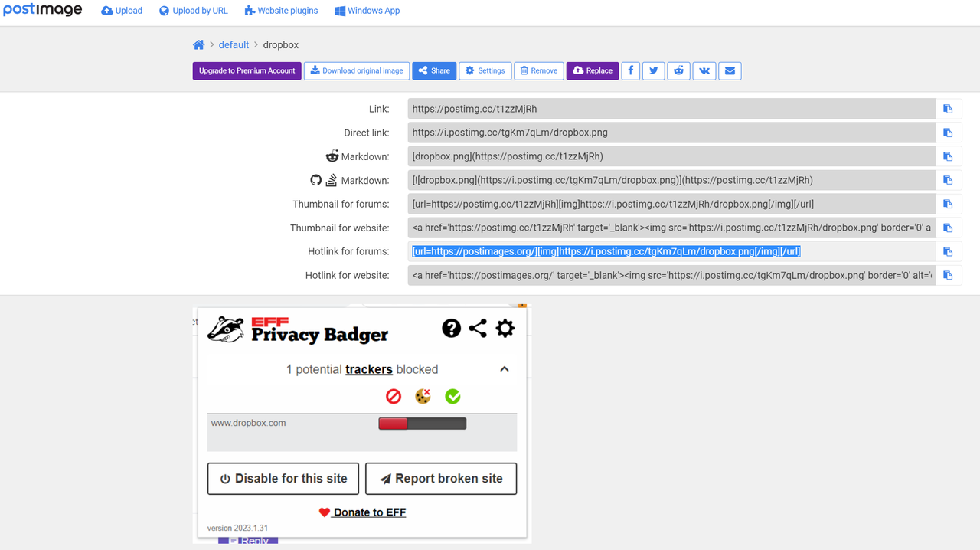Screen dimensions: 980x550
Task: Share on VK
Action: [704, 70]
